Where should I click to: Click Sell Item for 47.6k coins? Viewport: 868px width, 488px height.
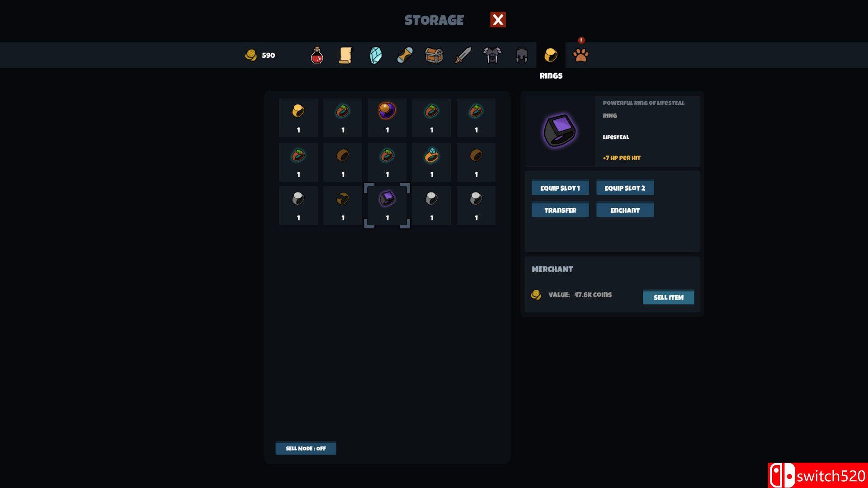point(668,297)
